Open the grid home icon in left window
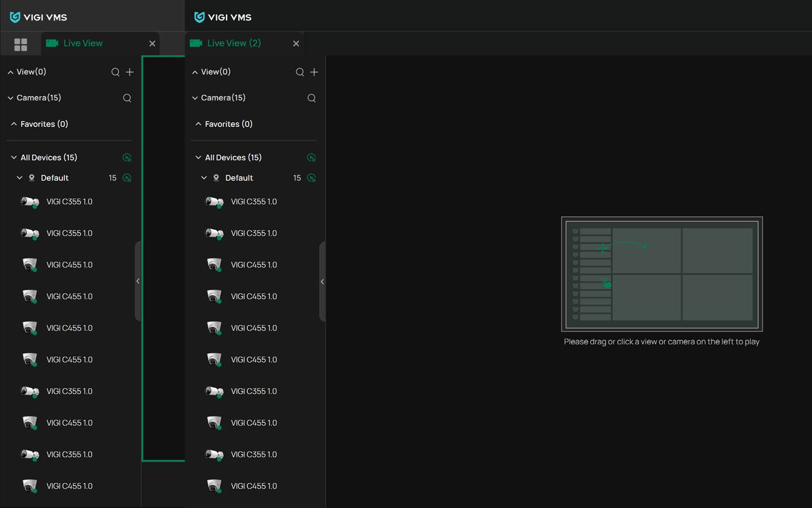Viewport: 812px width, 508px height. coord(21,45)
